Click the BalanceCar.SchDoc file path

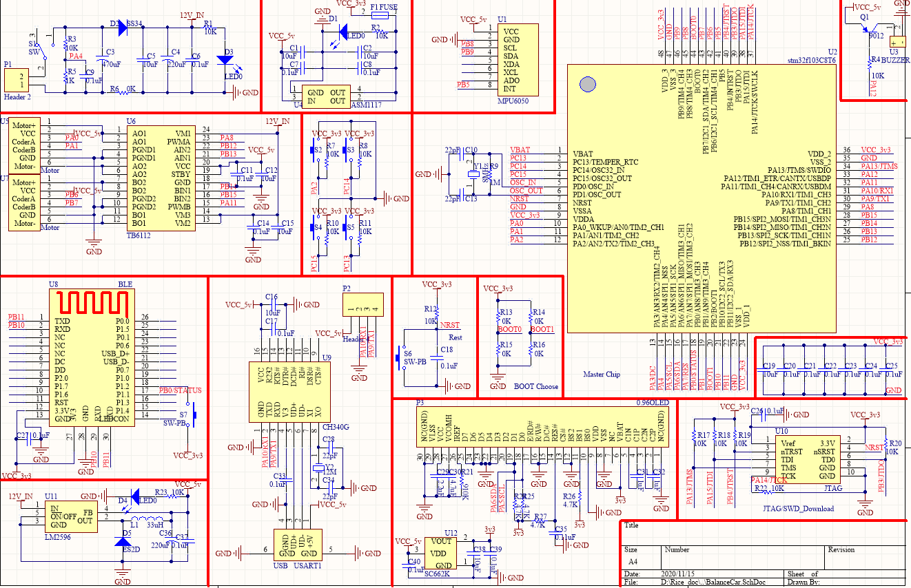coord(713,582)
